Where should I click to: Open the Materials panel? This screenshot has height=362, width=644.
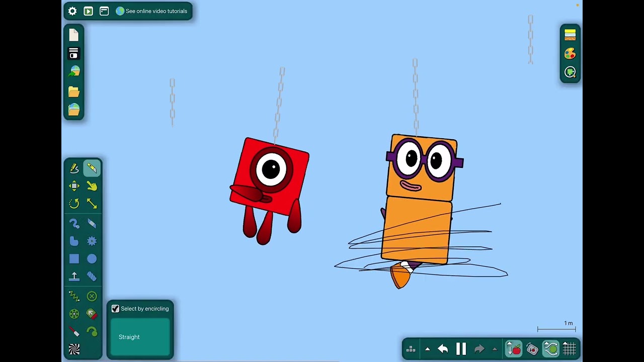(570, 35)
